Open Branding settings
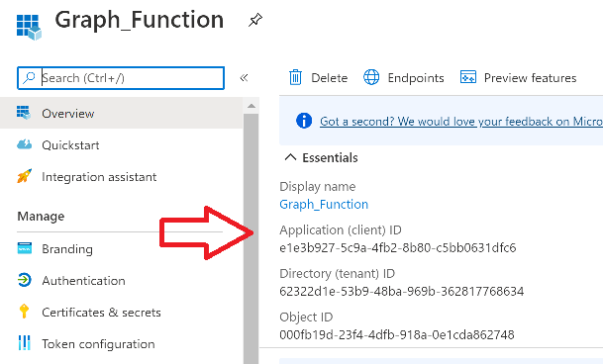 click(67, 249)
